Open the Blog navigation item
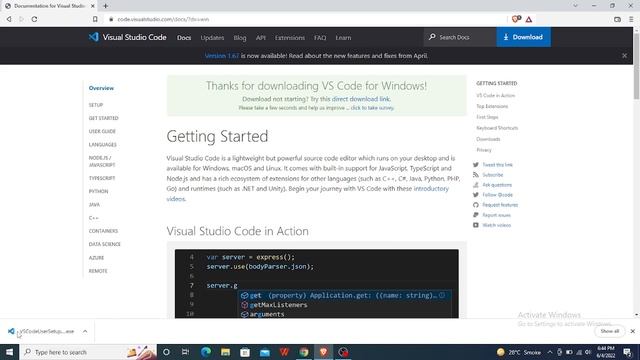 240,38
